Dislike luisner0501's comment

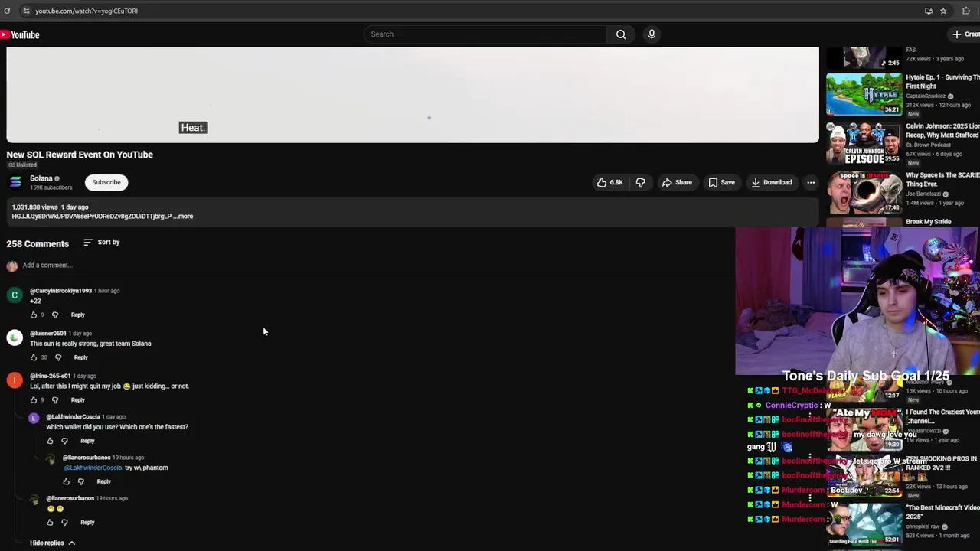tap(58, 358)
